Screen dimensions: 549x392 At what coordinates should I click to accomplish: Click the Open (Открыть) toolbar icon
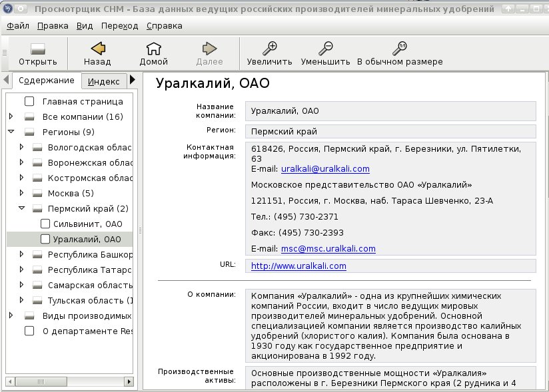38,49
